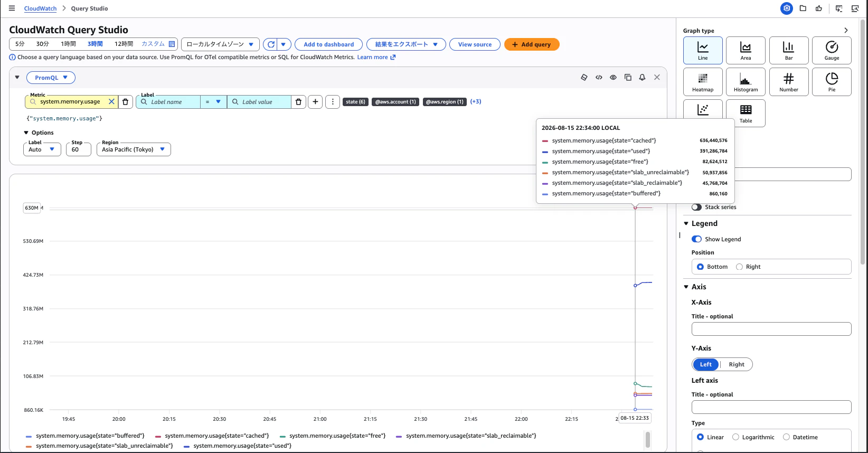The height and width of the screenshot is (453, 868).
Task: Set legend position to Bottom
Action: (700, 267)
